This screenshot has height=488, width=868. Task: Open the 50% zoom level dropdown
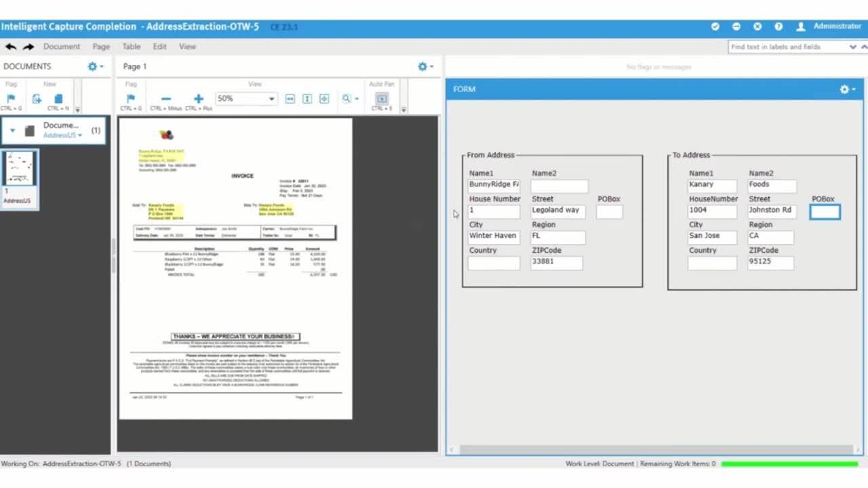coord(246,99)
